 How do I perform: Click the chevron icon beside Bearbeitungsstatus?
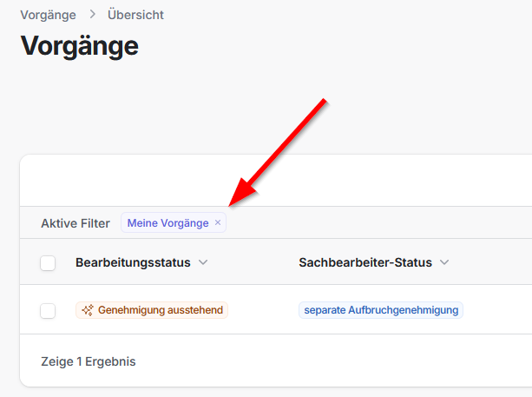(203, 262)
